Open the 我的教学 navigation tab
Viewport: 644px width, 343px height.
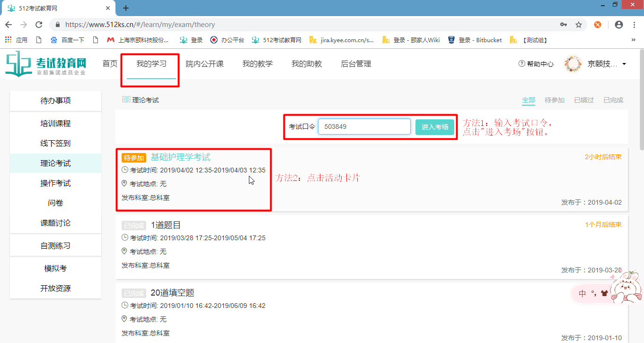point(257,63)
